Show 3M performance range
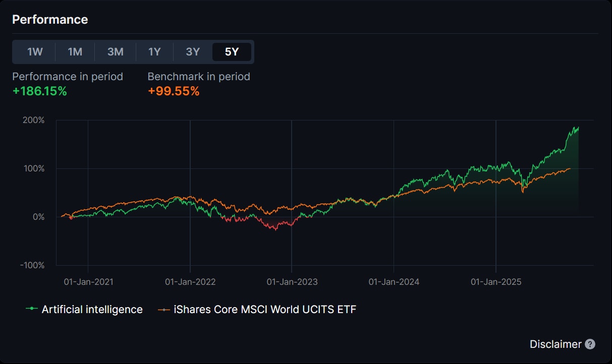Image resolution: width=612 pixels, height=364 pixels. pyautogui.click(x=115, y=52)
